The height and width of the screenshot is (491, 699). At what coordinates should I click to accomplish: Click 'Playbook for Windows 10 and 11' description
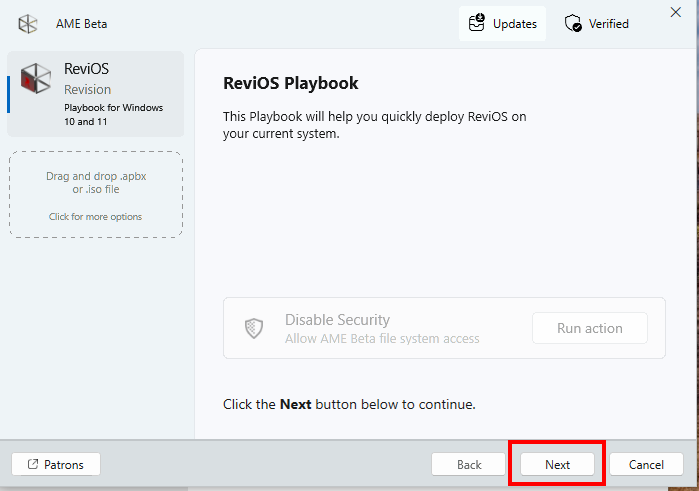pyautogui.click(x=114, y=115)
